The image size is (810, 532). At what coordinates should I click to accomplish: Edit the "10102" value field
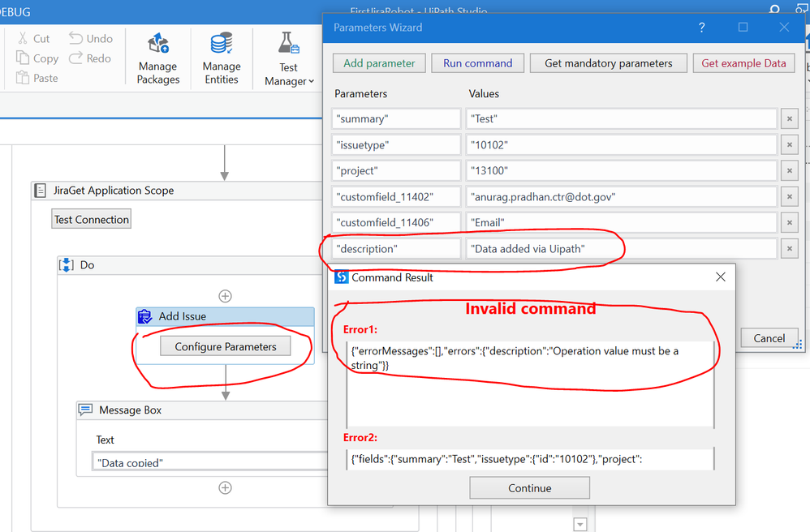(x=622, y=145)
